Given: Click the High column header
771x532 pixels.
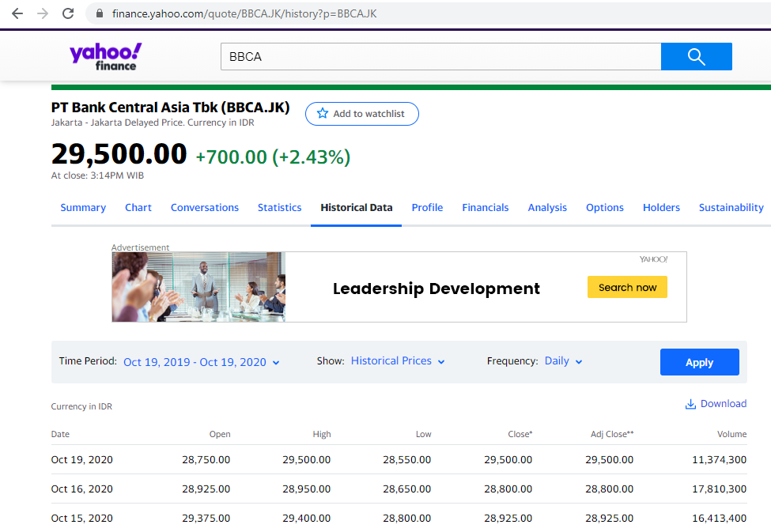Looking at the screenshot, I should [322, 434].
